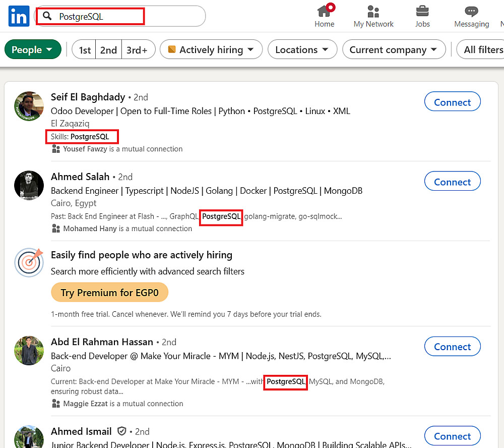Expand the Actively hiring dropdown

(211, 49)
